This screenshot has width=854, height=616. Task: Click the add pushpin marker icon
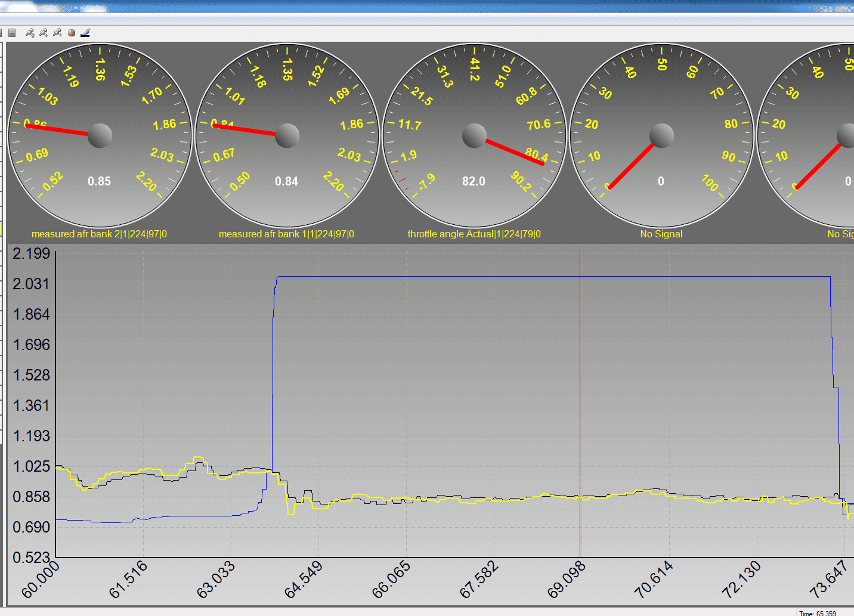point(30,33)
